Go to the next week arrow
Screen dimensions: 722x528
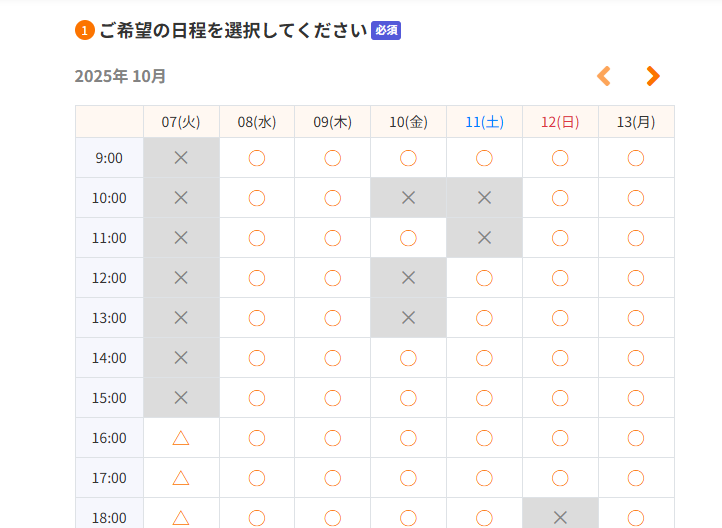point(653,76)
